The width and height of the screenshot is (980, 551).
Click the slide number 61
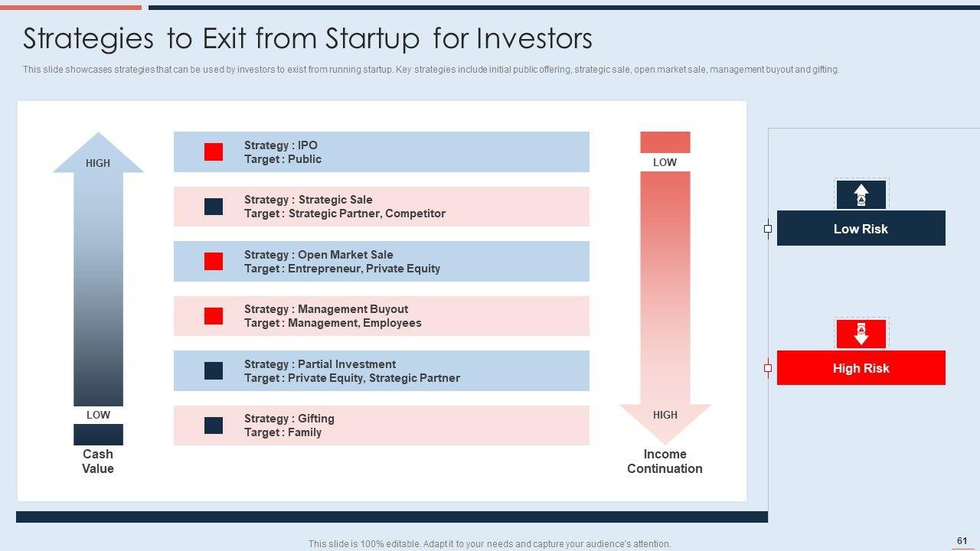coord(962,541)
